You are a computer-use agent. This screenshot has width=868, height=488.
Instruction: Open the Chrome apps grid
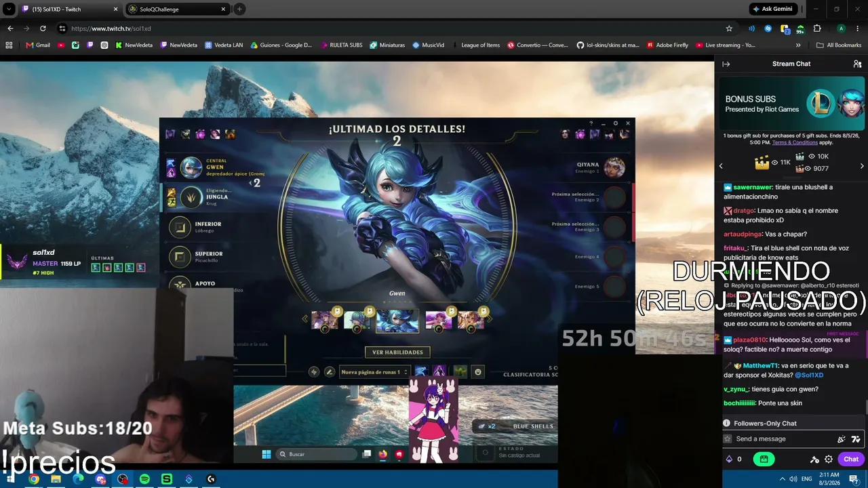(9, 45)
